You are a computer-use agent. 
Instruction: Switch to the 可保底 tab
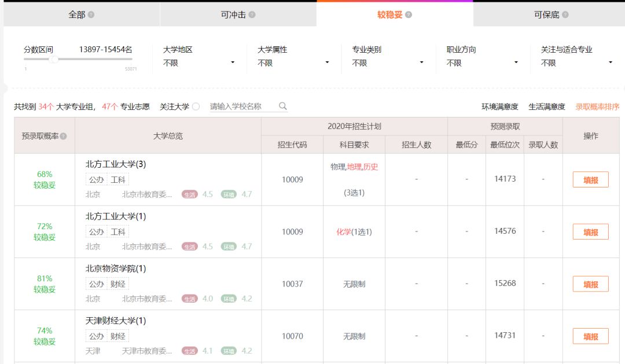549,14
